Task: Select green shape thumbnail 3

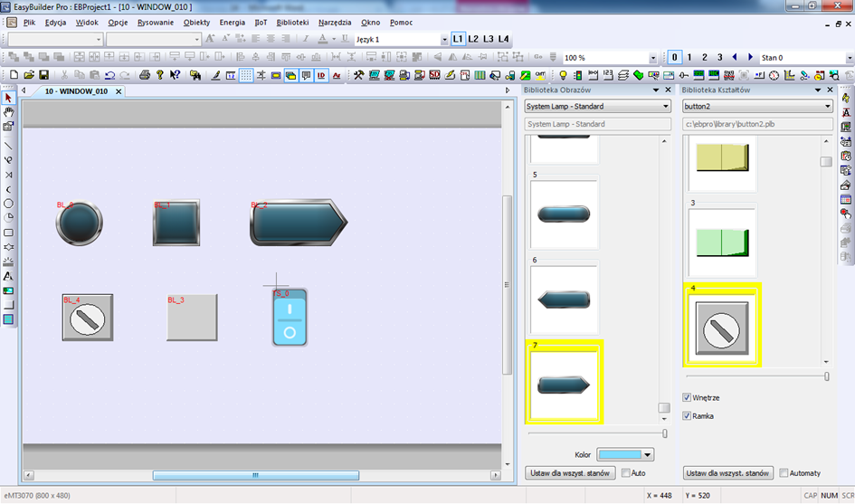Action: point(722,242)
